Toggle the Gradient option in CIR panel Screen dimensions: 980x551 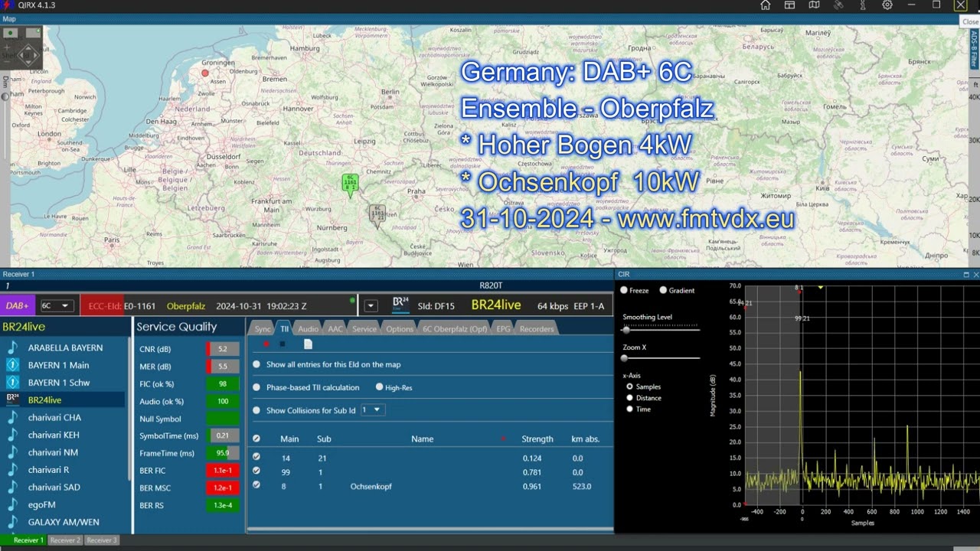663,290
